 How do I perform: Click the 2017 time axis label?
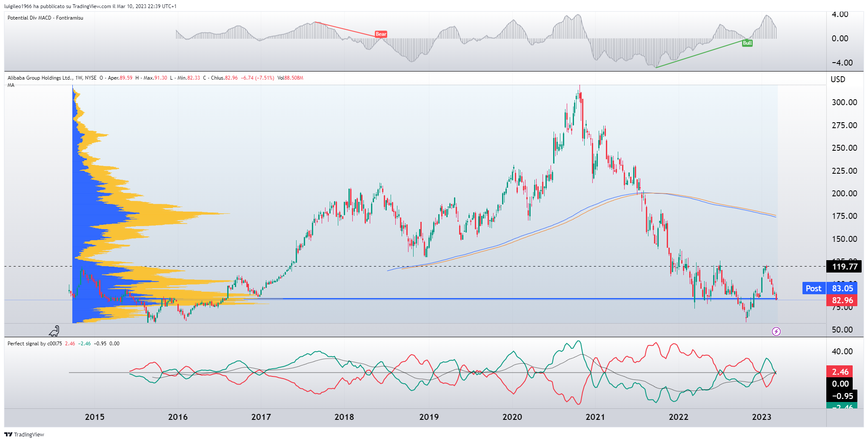coord(261,417)
